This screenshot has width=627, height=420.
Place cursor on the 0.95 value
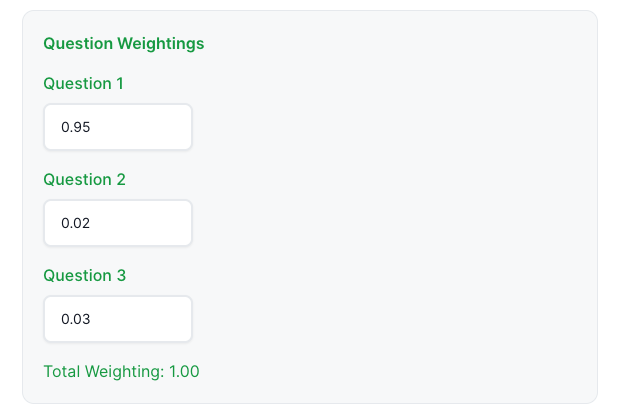click(x=76, y=128)
